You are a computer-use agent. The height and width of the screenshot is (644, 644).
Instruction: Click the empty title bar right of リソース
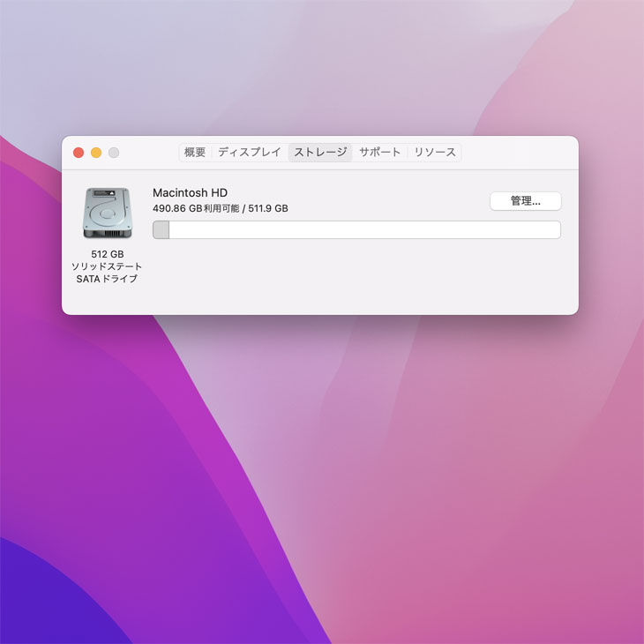[x=519, y=153]
